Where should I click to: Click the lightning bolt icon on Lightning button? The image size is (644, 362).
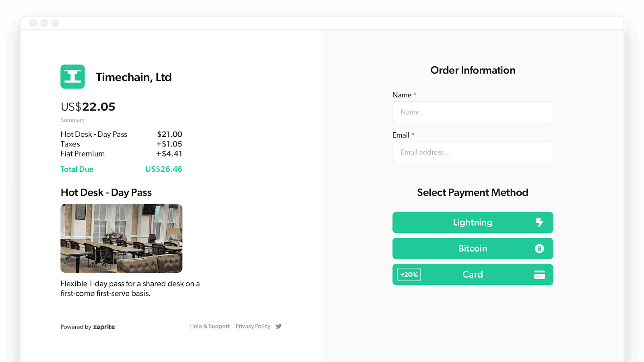coord(540,222)
